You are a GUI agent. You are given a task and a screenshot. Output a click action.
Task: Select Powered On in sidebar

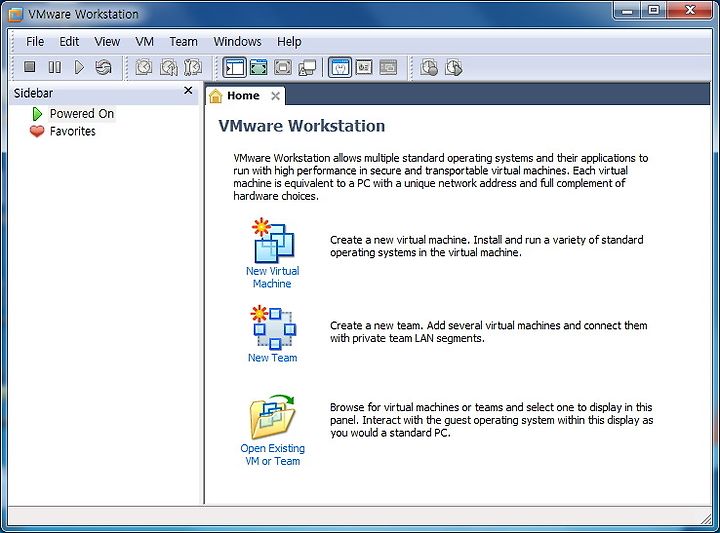pyautogui.click(x=82, y=113)
